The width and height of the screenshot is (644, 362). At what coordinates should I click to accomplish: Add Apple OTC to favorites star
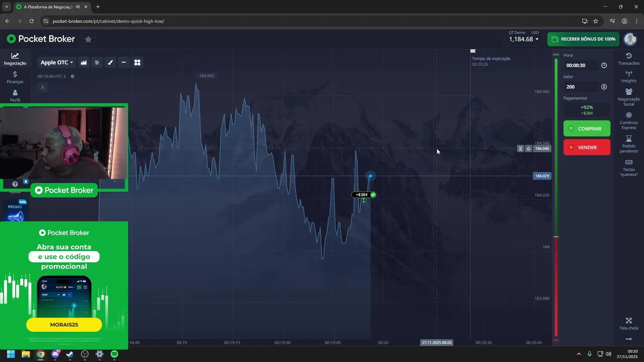pos(88,39)
